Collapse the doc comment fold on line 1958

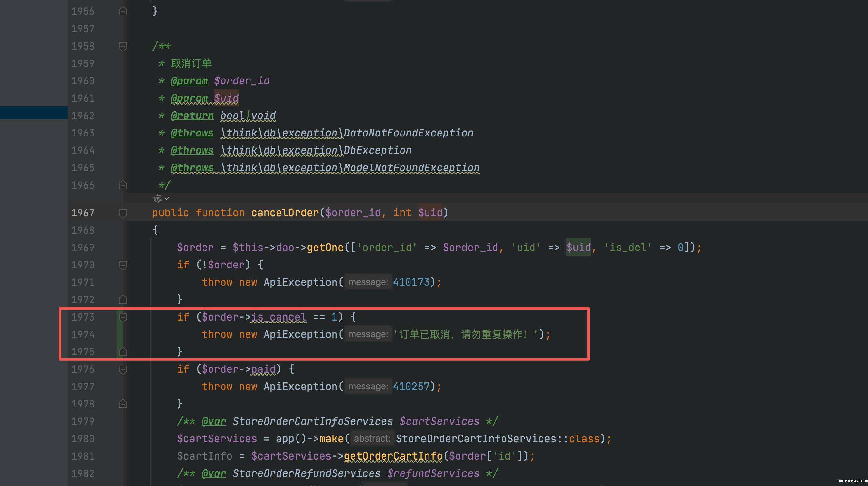click(x=123, y=46)
